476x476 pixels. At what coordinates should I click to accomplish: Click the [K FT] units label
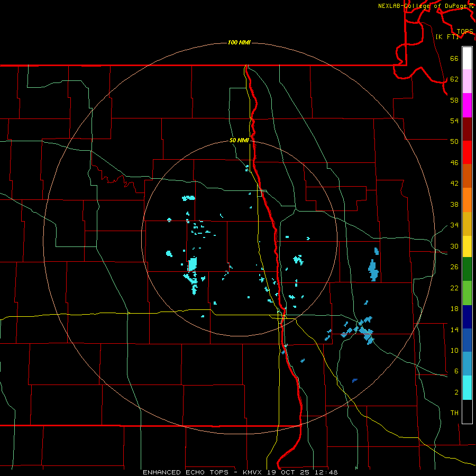click(x=447, y=36)
